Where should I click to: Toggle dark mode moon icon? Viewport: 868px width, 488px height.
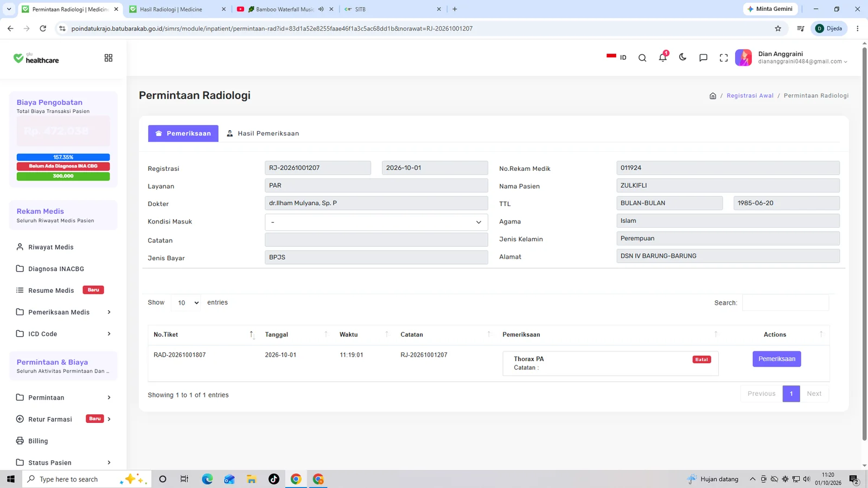coord(683,57)
